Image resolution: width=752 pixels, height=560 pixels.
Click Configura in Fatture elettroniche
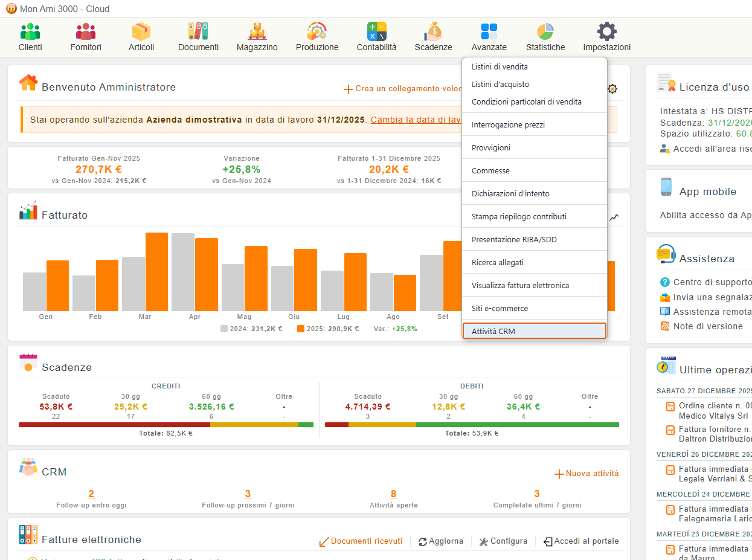pos(503,541)
